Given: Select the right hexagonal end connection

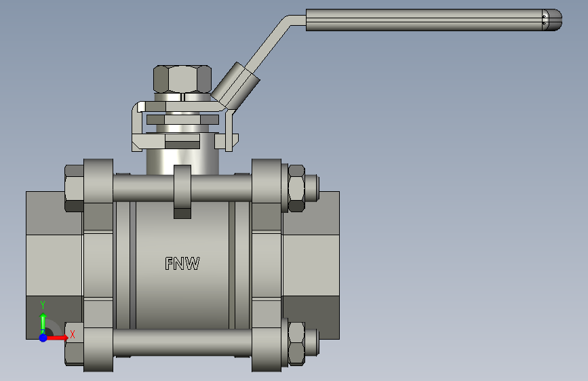Looking at the screenshot, I should point(311,265).
